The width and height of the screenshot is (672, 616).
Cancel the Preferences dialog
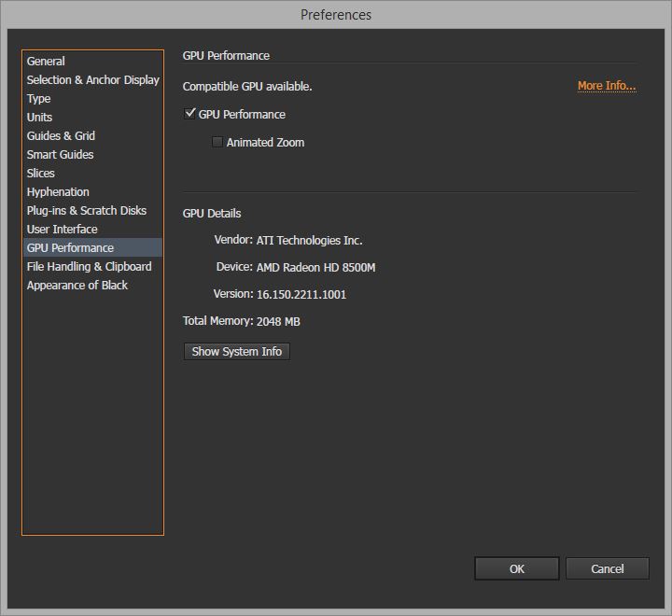click(608, 568)
